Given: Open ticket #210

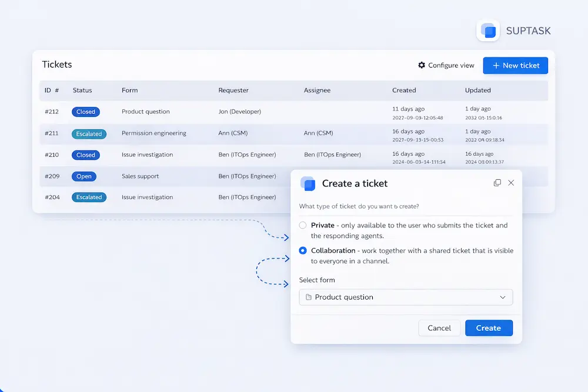Looking at the screenshot, I should click(52, 155).
